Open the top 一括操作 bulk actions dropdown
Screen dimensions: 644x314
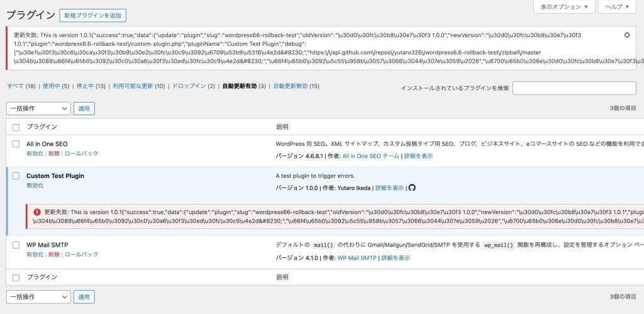38,108
